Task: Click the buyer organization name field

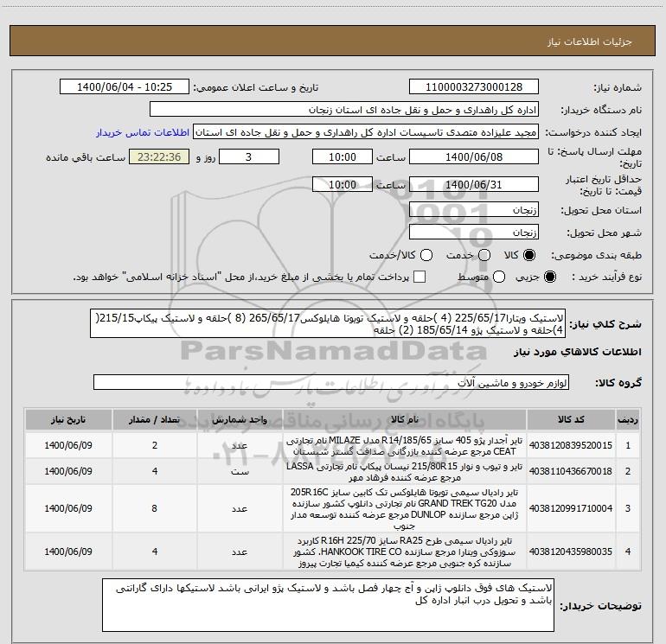Action: tap(344, 110)
